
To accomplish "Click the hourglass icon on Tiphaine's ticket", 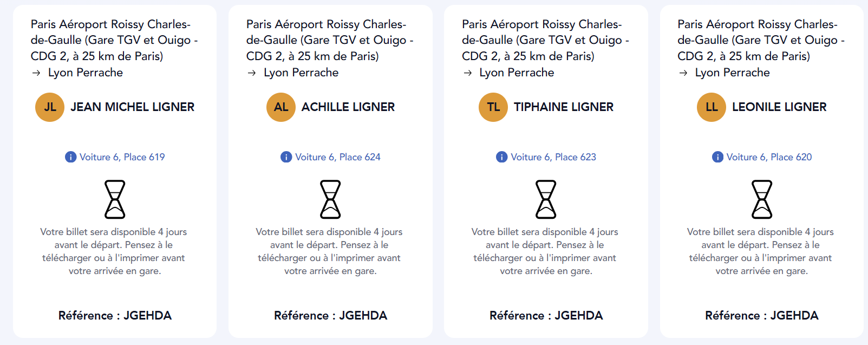I will coord(546,199).
